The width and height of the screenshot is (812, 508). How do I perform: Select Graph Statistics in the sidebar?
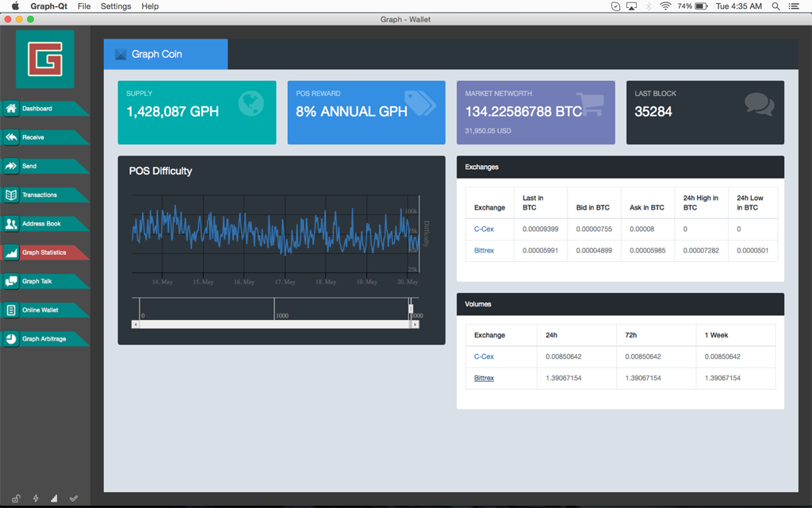pyautogui.click(x=44, y=252)
